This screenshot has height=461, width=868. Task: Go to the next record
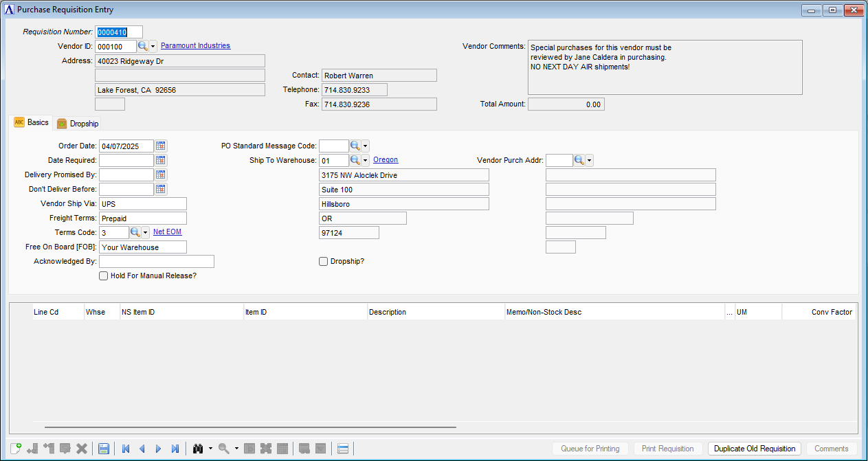pyautogui.click(x=159, y=449)
